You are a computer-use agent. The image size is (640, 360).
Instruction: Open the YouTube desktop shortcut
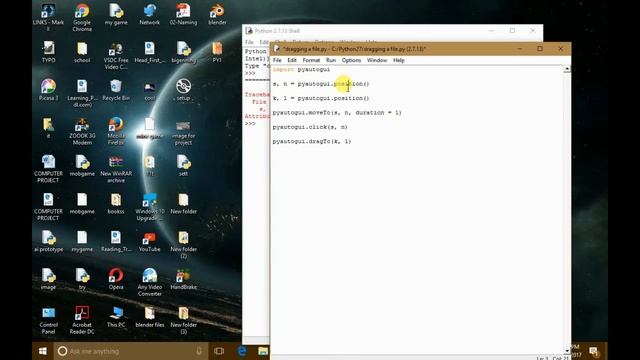point(149,241)
